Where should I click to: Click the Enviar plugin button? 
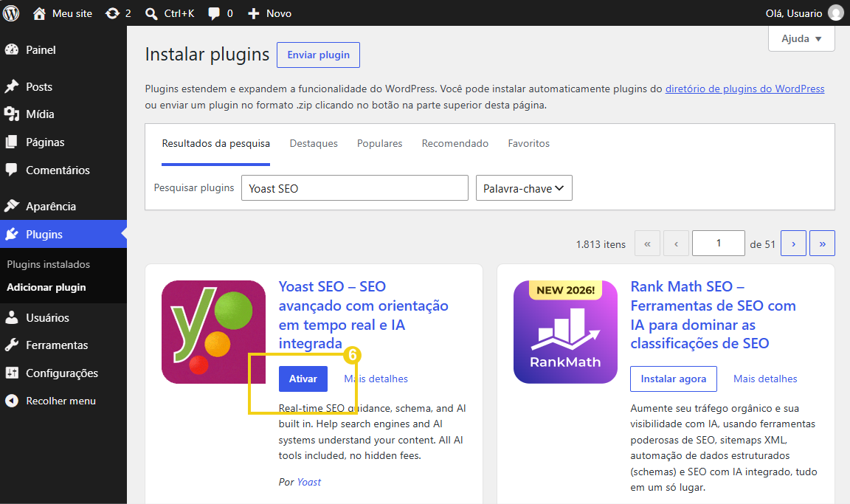pos(318,55)
